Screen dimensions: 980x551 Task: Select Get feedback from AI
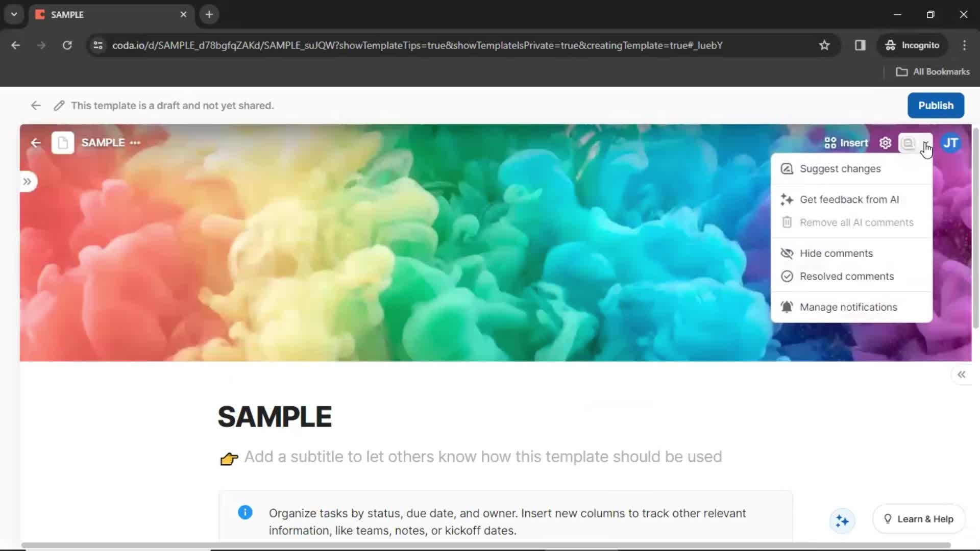(x=849, y=199)
